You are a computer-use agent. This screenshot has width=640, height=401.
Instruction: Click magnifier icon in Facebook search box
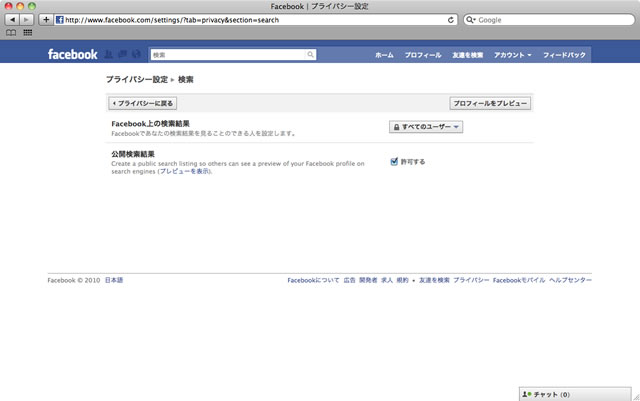[x=311, y=54]
